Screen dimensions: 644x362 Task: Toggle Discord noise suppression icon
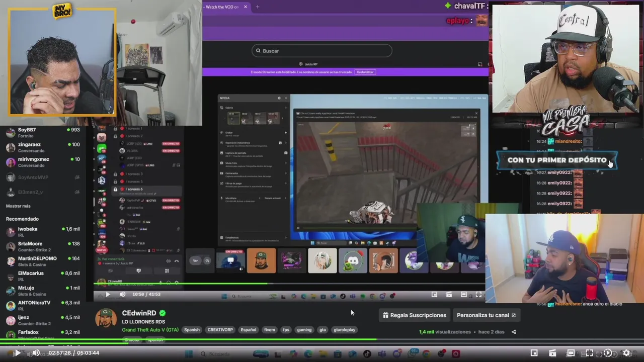[x=168, y=261]
